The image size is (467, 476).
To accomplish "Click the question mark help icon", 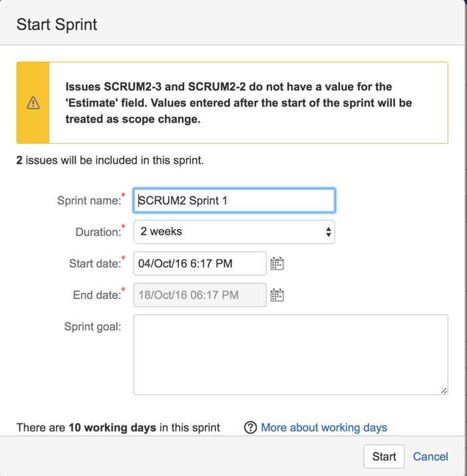I will 250,427.
